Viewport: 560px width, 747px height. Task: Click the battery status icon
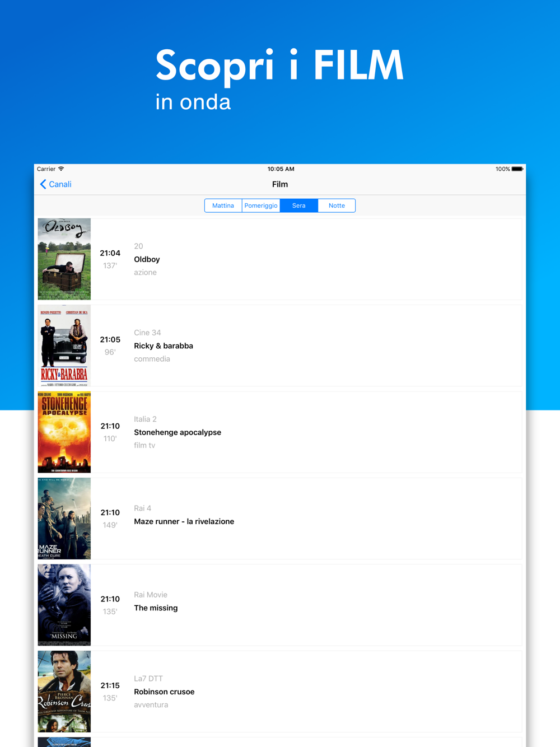(517, 169)
